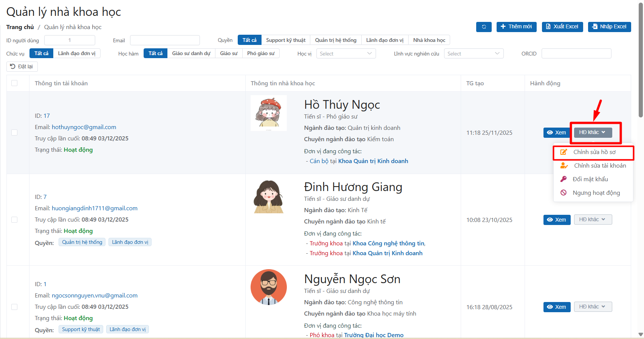Click the plus icon on Thêm mới

coord(503,26)
